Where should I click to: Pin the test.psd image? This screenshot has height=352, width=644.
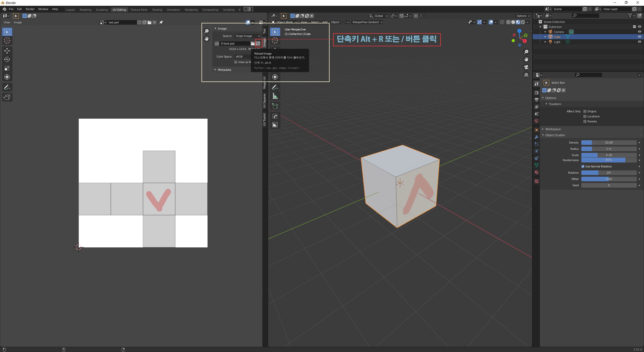click(161, 22)
